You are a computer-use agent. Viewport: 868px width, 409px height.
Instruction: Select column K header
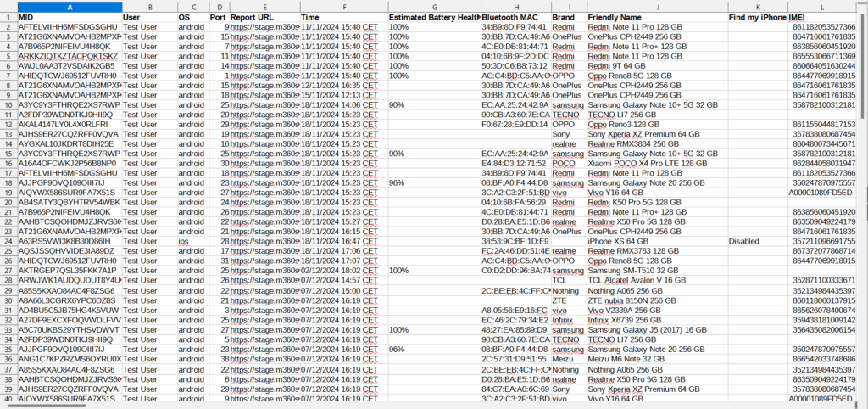pyautogui.click(x=759, y=7)
